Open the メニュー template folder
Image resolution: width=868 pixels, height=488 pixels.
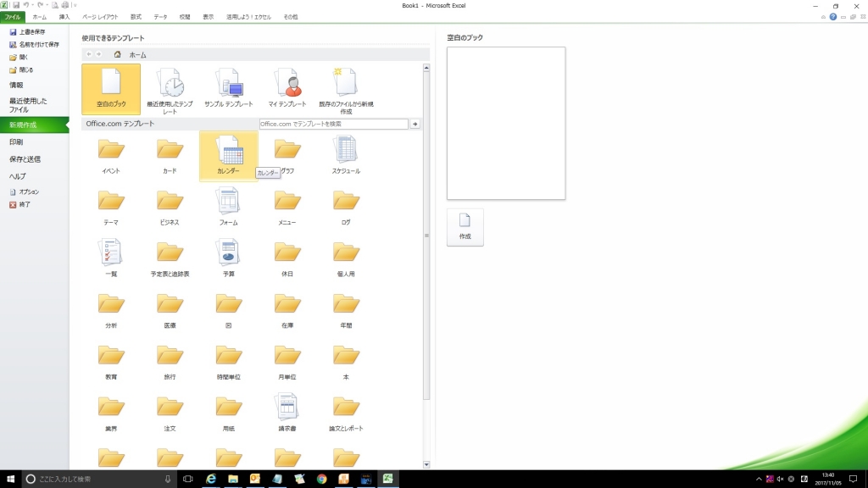coord(287,208)
